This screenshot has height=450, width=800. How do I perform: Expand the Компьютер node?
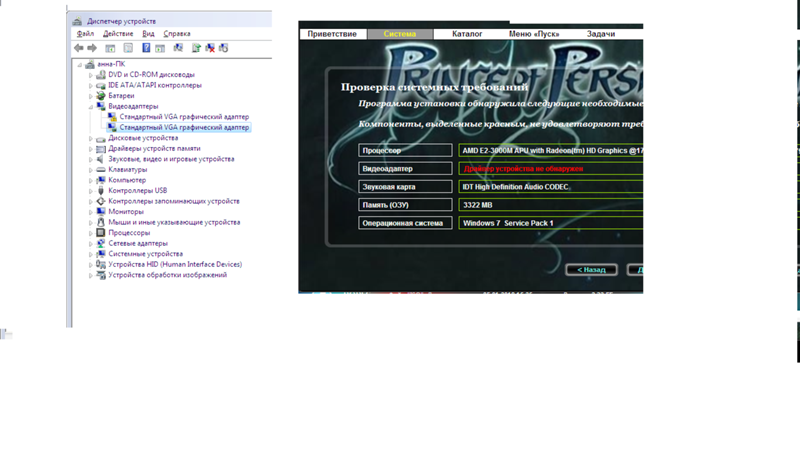pyautogui.click(x=91, y=181)
